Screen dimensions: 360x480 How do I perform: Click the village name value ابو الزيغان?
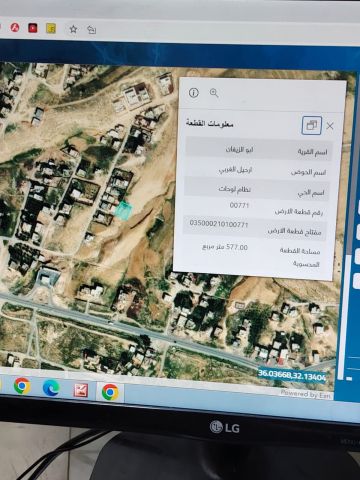tap(239, 150)
